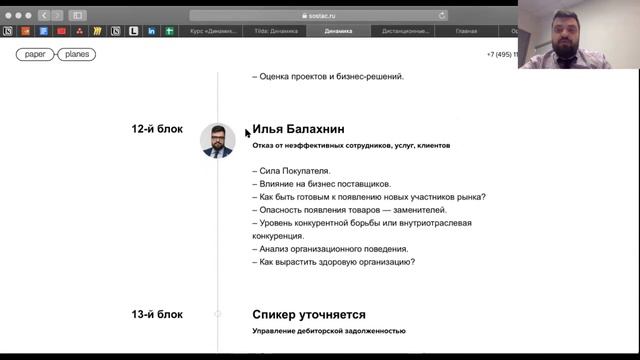Click the 'planes' logo pill
This screenshot has width=640, height=360.
[x=77, y=54]
